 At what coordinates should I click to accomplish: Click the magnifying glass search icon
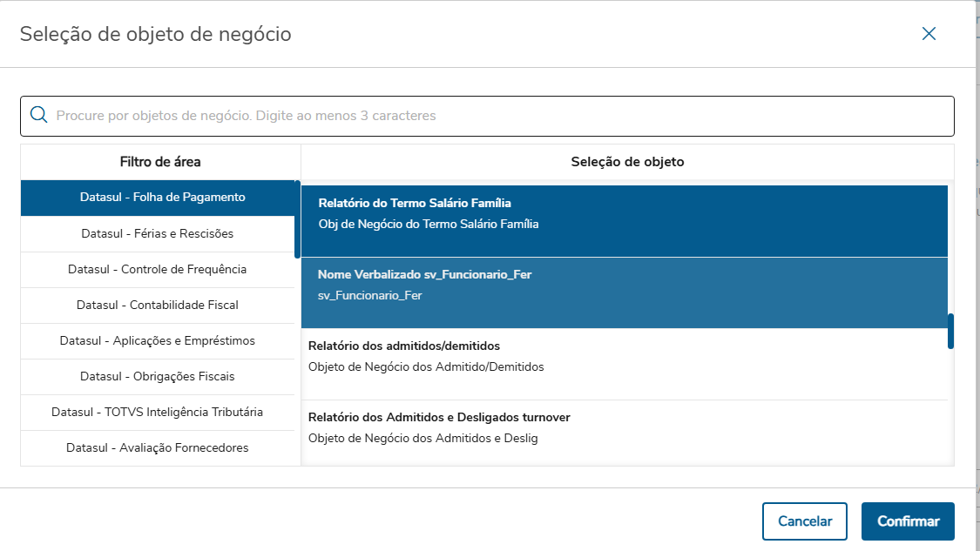click(x=38, y=115)
